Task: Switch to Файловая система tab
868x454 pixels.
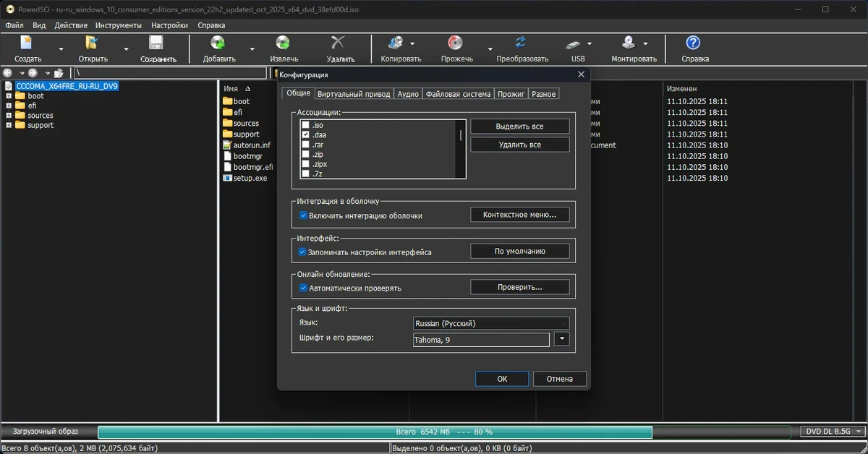Action: [458, 94]
